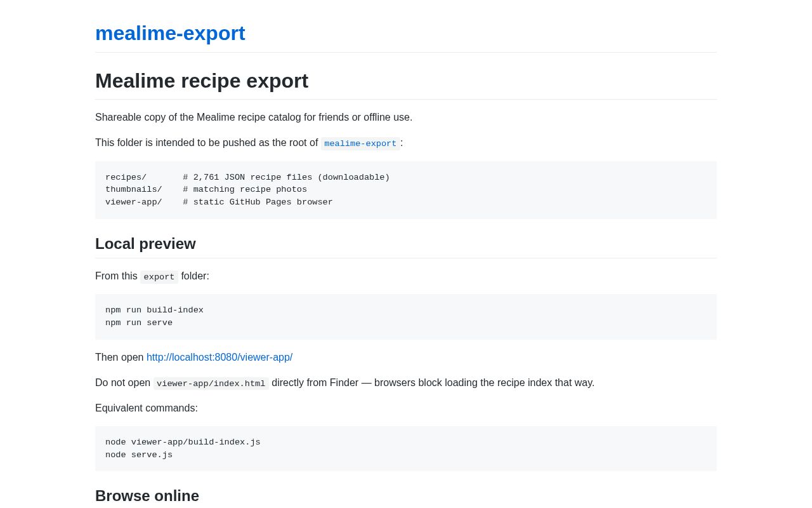Screen dimensions: 812x508
Task: Click the 'npm run serve' command
Action: [139, 323]
